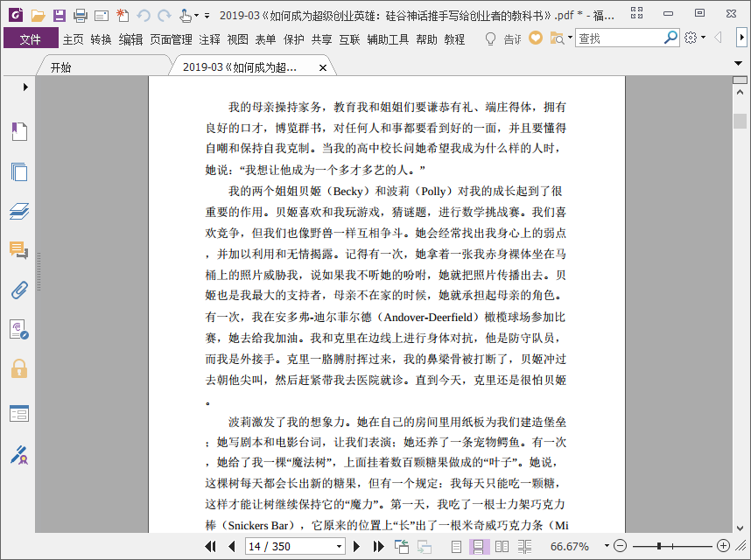Close the 2019-03 document tab
This screenshot has width=751, height=560.
click(x=323, y=68)
